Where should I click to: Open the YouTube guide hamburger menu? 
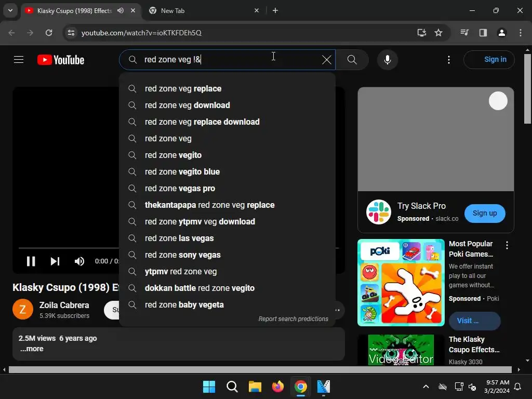point(19,60)
